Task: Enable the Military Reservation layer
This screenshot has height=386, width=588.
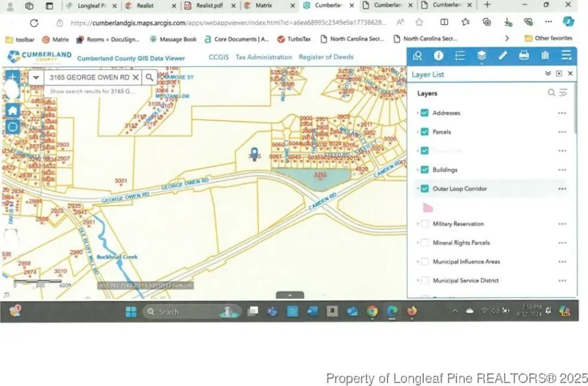Action: 424,224
